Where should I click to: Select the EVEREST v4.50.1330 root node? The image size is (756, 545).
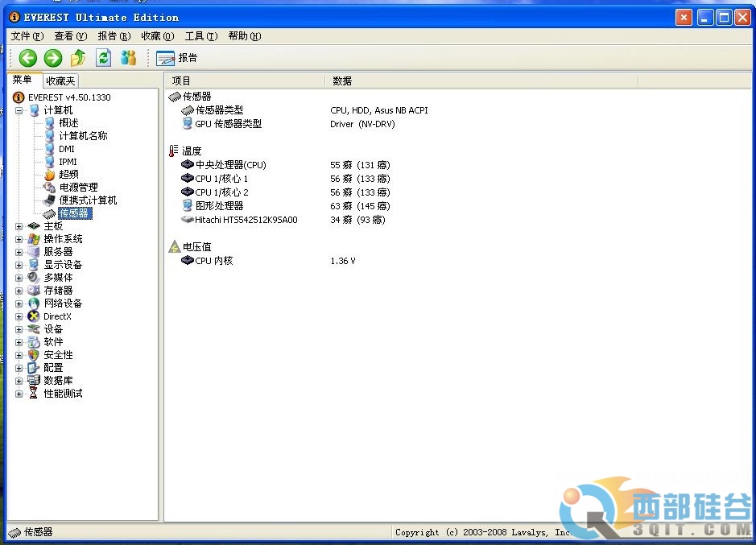pyautogui.click(x=69, y=97)
